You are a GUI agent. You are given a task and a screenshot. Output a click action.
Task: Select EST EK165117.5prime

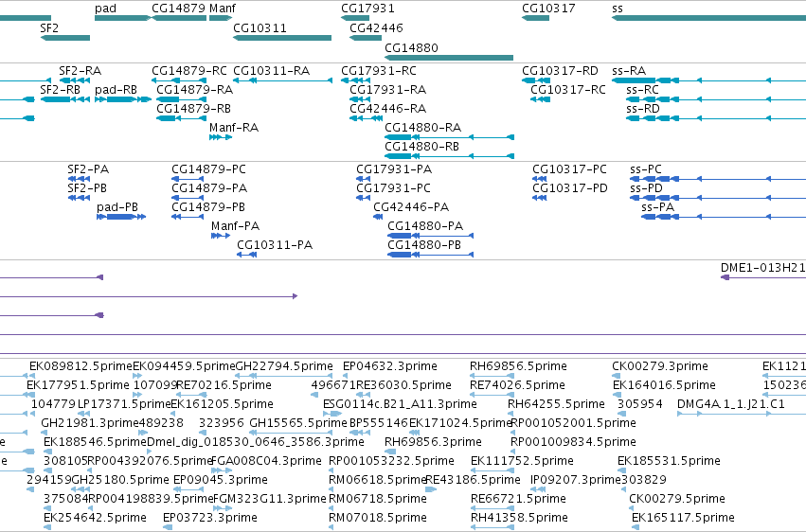coord(683,518)
